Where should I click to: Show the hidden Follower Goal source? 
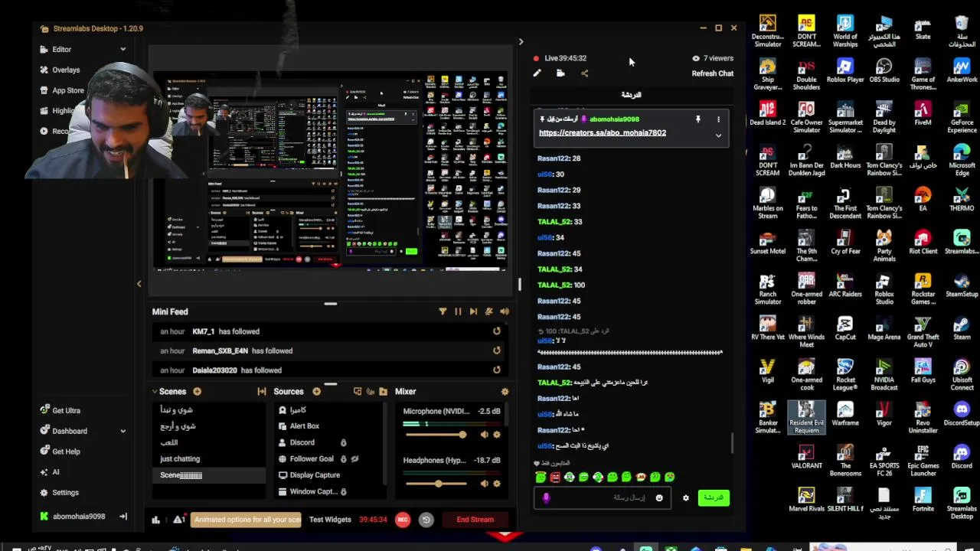point(354,459)
